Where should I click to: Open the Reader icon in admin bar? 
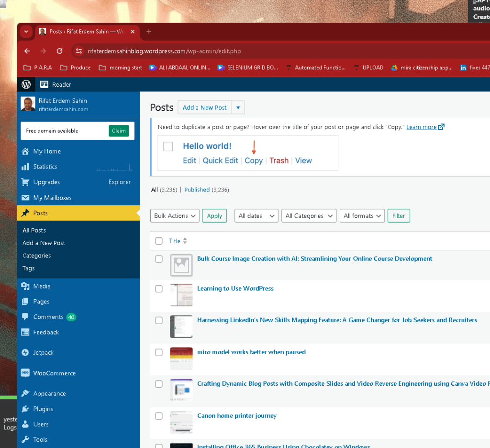coord(44,84)
